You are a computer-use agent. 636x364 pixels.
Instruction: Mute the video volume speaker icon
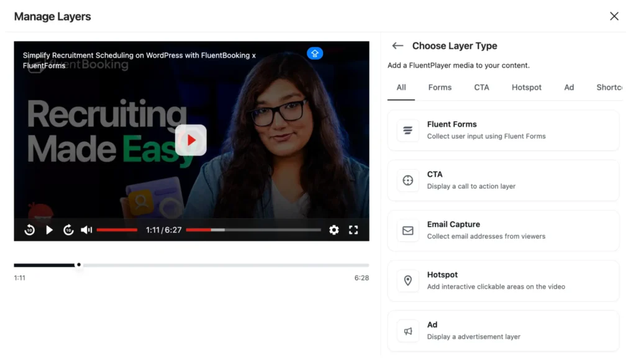point(86,230)
